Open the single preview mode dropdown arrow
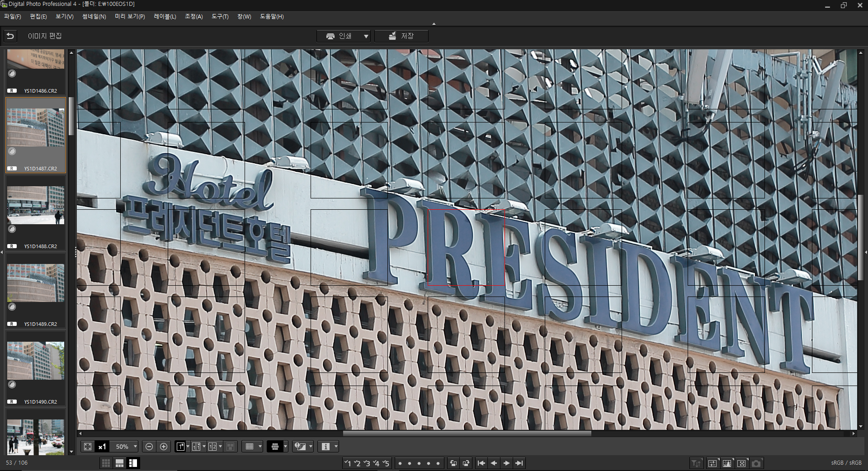The height and width of the screenshot is (471, 868). pyautogui.click(x=188, y=447)
